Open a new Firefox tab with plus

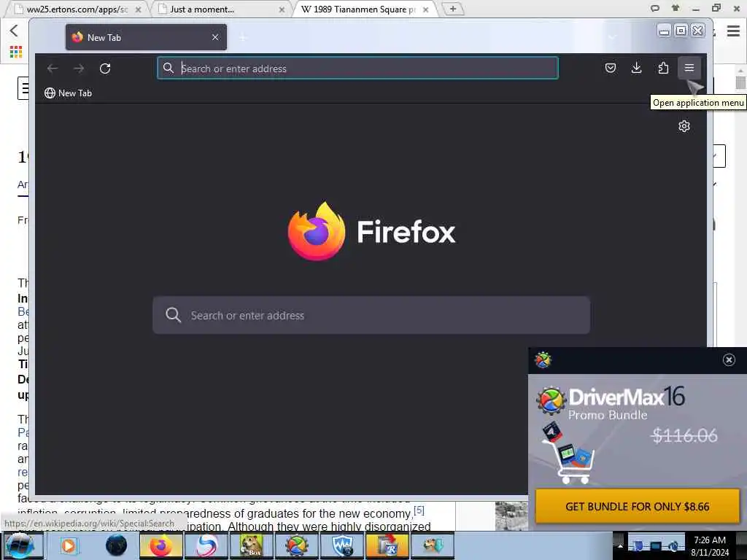(243, 37)
